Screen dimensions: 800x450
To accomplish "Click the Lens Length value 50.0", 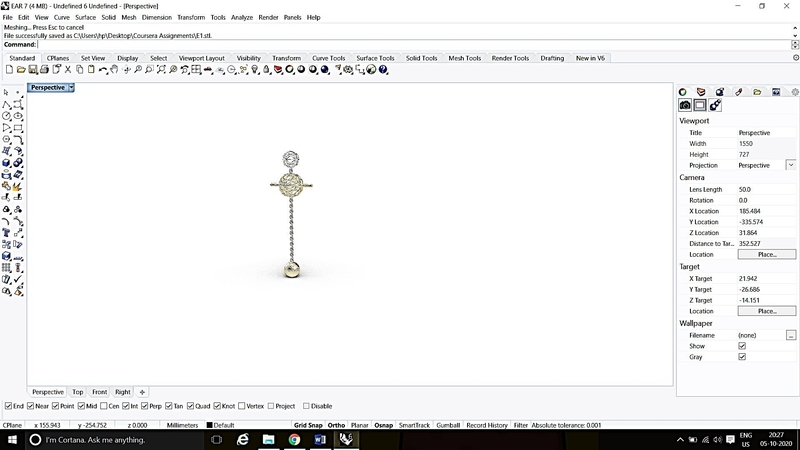I will (766, 189).
